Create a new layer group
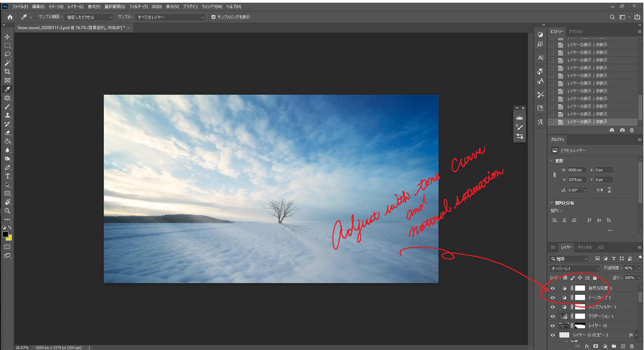Screen dimensions: 644x350 (614, 346)
